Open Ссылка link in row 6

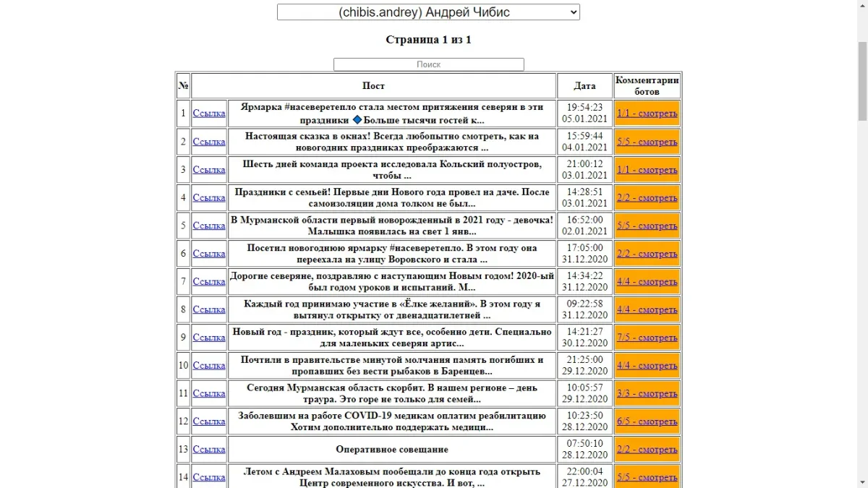[209, 254]
